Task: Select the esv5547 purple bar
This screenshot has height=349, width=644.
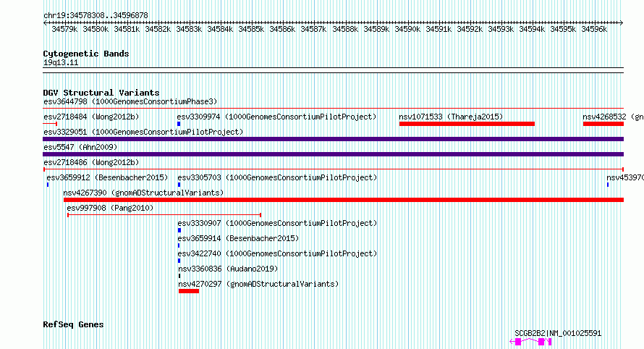Action: pos(333,154)
